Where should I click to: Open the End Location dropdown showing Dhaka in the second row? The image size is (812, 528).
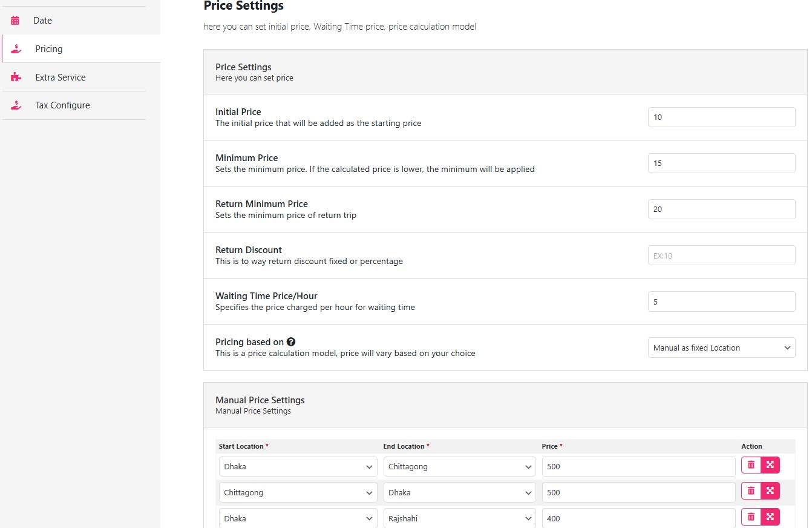(x=459, y=492)
